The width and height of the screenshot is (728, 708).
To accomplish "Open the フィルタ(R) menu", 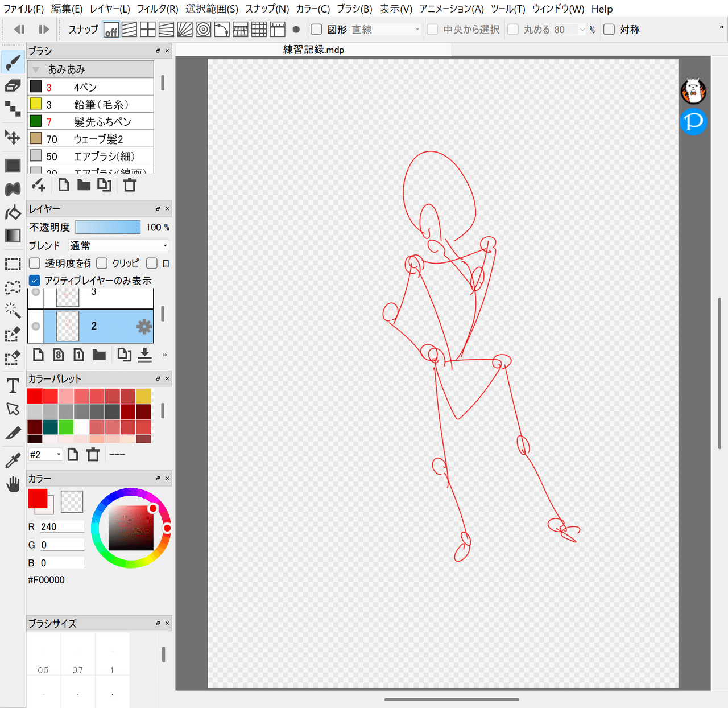I will tap(158, 9).
